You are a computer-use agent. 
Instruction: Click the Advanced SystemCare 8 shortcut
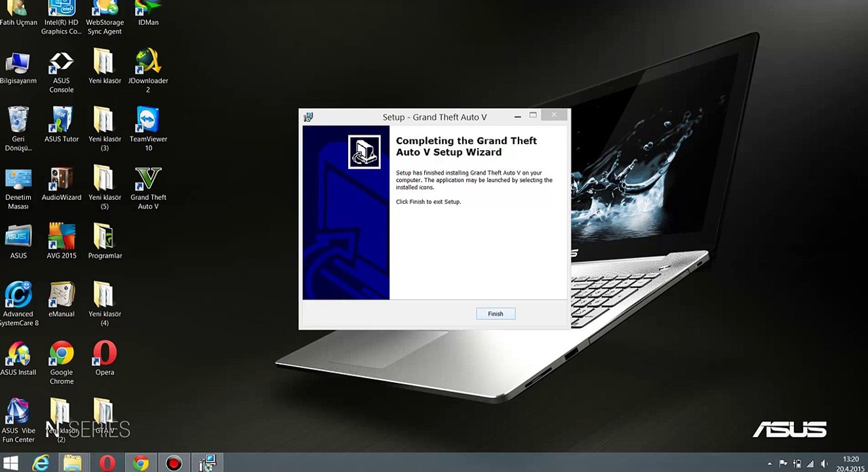coord(18,305)
